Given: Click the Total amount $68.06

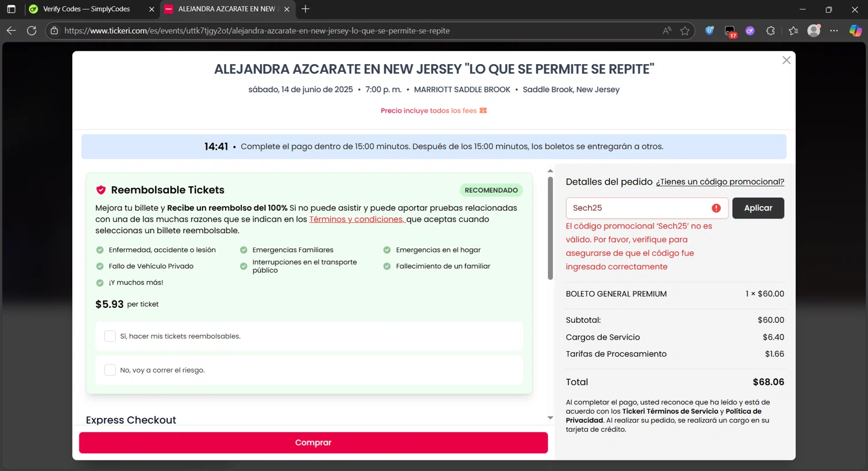Looking at the screenshot, I should pos(768,382).
